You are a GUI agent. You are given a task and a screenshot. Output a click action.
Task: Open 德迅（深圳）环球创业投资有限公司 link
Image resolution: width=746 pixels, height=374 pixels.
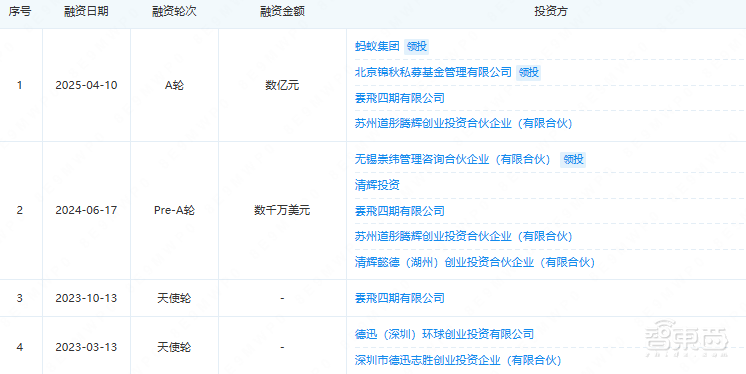(x=444, y=334)
